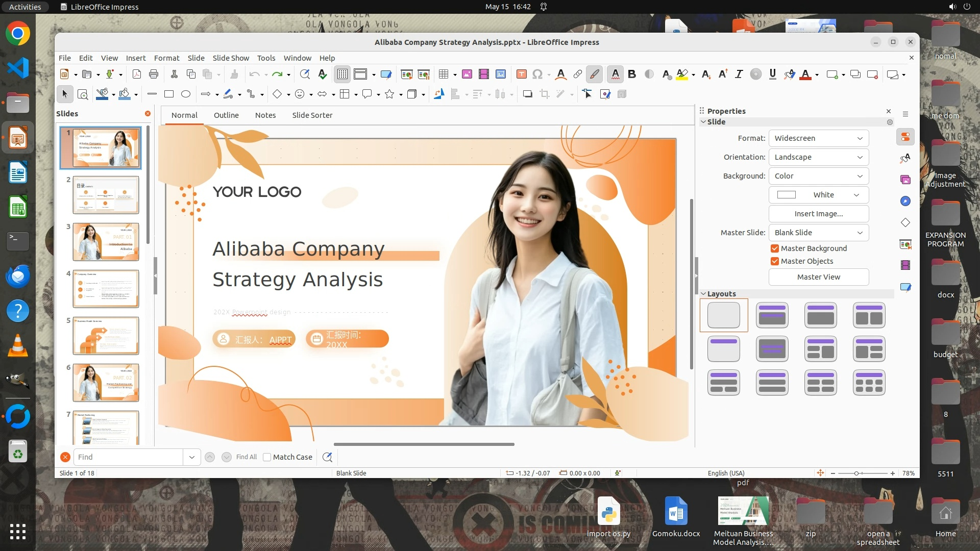Enable the Match Case checkbox

[x=267, y=457]
